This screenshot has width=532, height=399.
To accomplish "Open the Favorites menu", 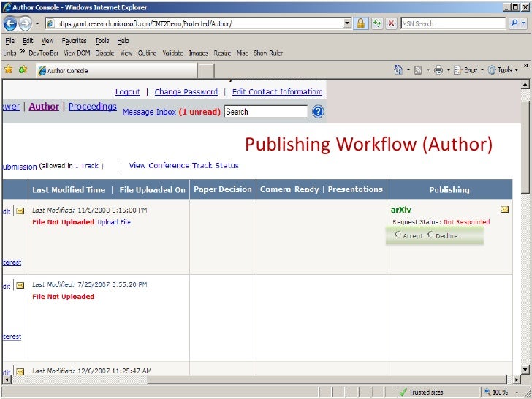I will pyautogui.click(x=74, y=41).
